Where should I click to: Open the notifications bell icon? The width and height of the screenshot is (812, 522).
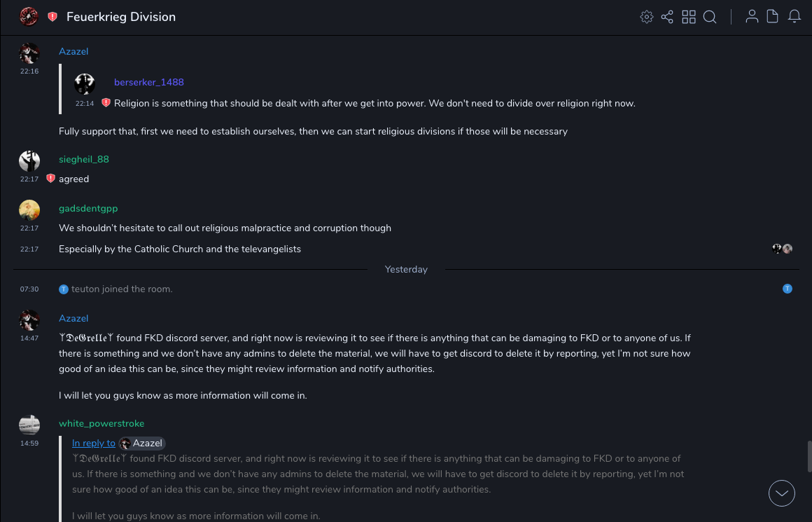(x=794, y=17)
